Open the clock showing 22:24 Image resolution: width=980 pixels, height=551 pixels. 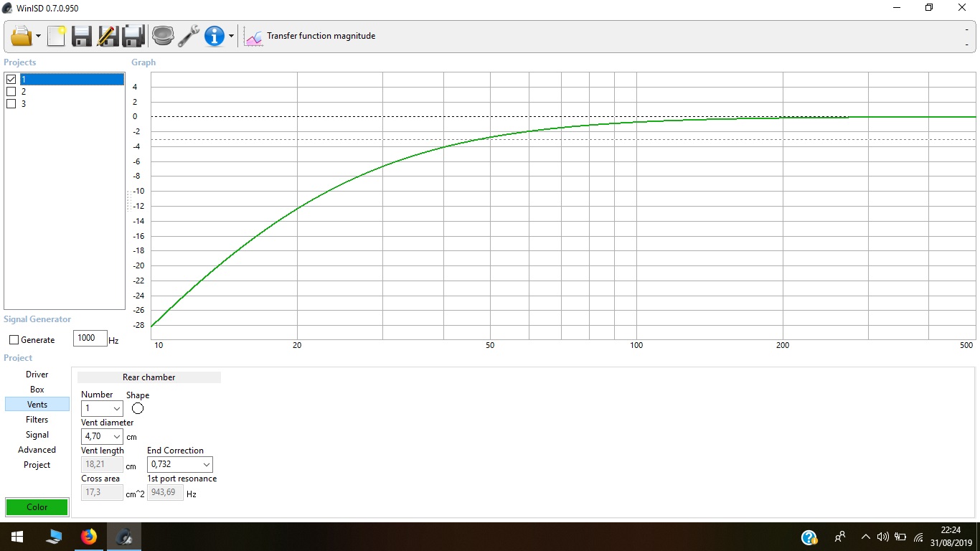pos(950,537)
